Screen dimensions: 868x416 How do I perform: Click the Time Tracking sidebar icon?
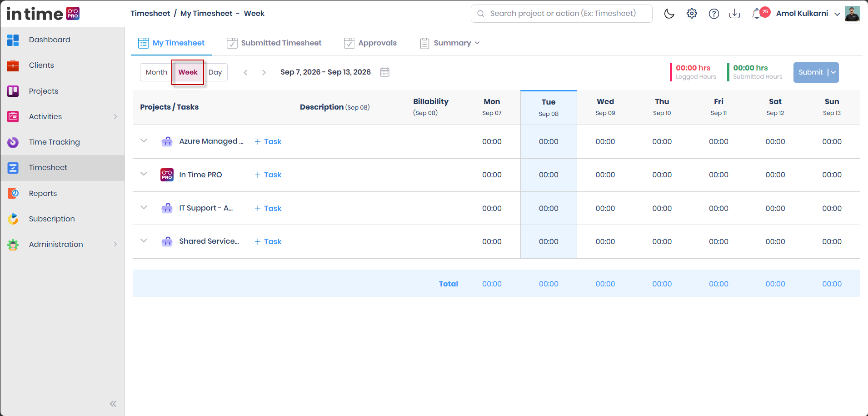(x=13, y=142)
